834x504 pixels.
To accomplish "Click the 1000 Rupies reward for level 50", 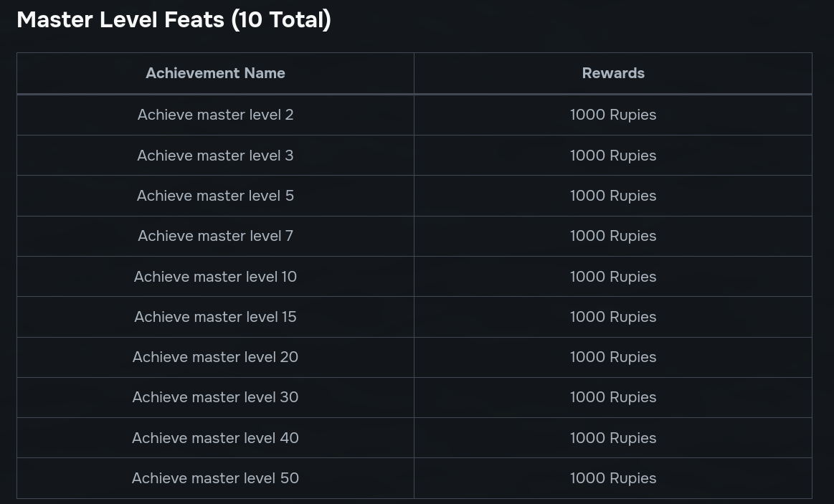I will 612,478.
